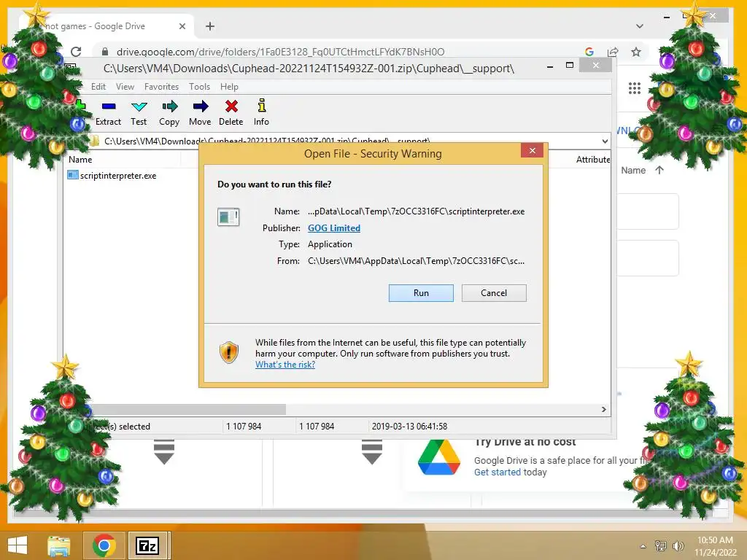
Task: Click the Chrome address bar URL
Action: tap(281, 52)
